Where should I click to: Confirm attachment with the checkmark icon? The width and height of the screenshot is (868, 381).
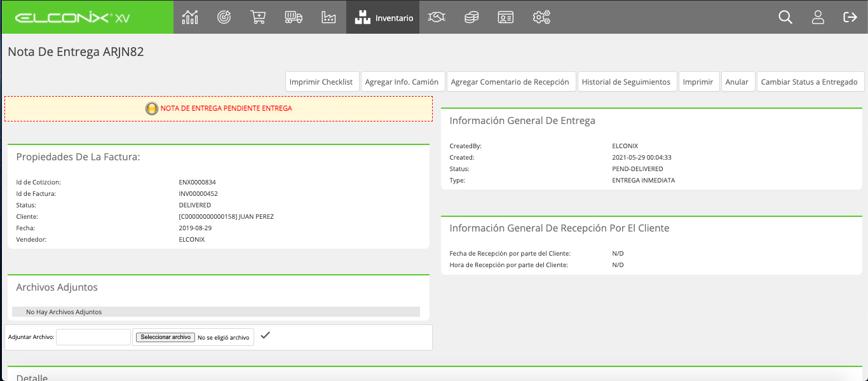pyautogui.click(x=265, y=335)
